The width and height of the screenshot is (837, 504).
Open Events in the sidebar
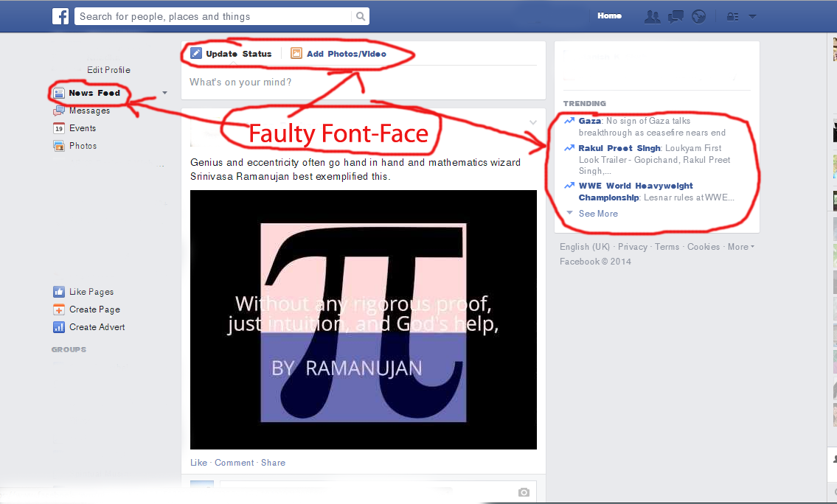tap(83, 128)
